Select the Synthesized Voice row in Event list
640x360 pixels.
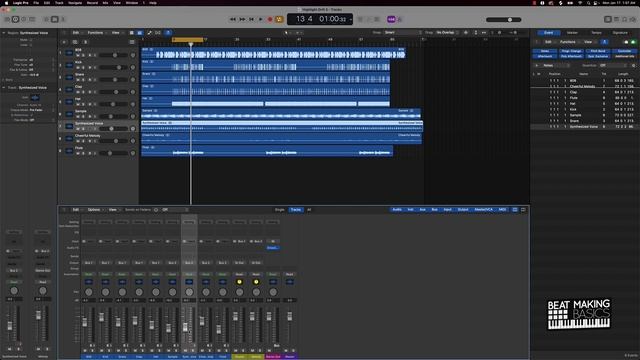tap(584, 127)
